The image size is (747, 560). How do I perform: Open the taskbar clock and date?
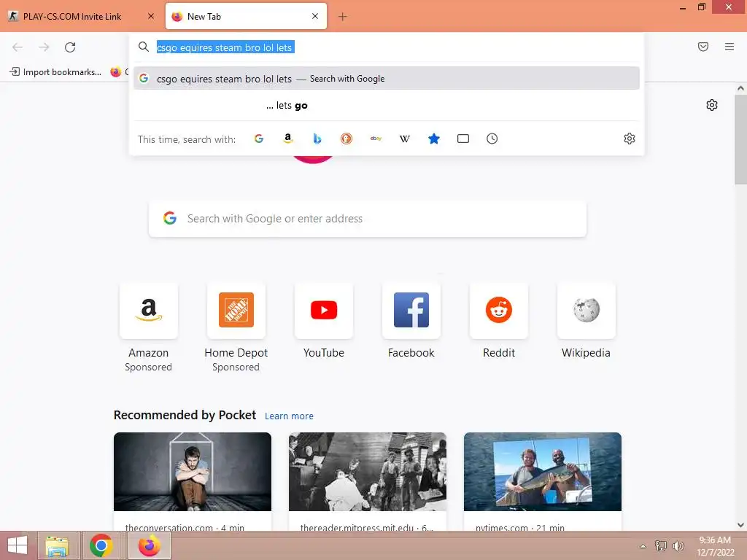716,546
